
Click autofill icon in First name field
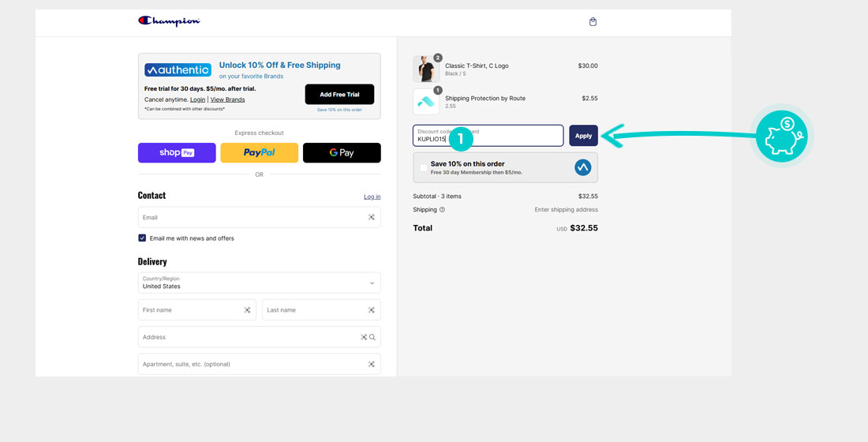(x=248, y=310)
